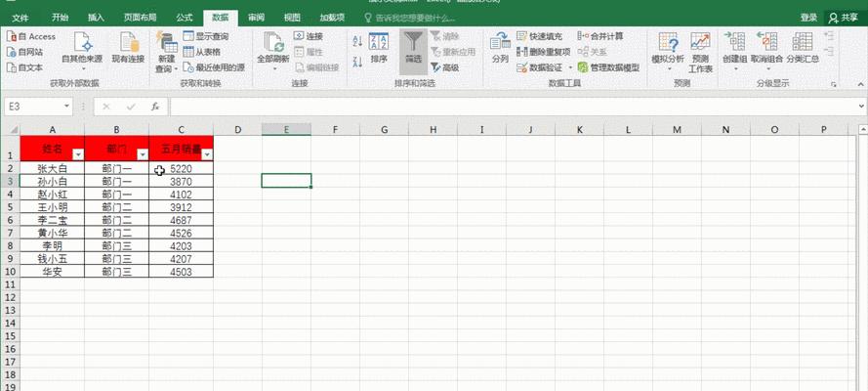Click text to columns (分列)
The width and height of the screenshot is (868, 391).
[500, 48]
